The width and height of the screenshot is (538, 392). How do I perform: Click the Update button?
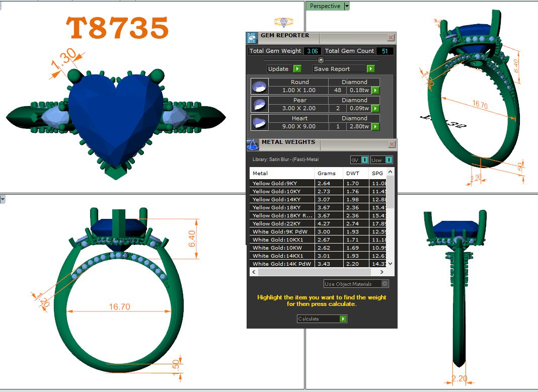284,69
